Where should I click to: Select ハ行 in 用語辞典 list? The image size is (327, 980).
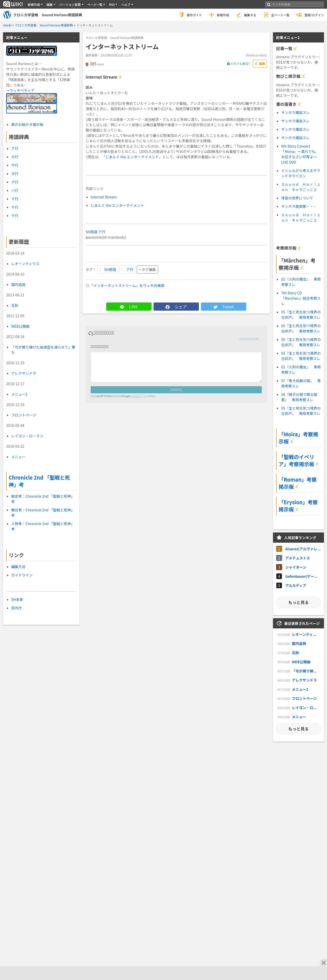(15, 190)
